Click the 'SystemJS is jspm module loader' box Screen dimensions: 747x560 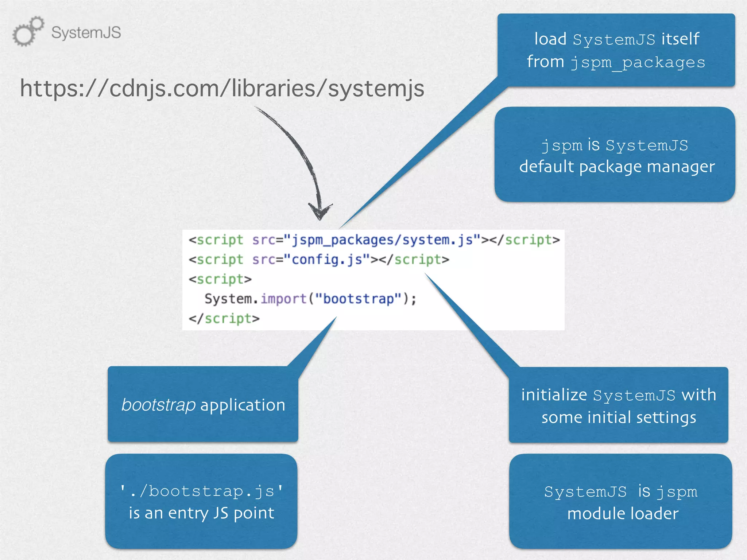(620, 501)
